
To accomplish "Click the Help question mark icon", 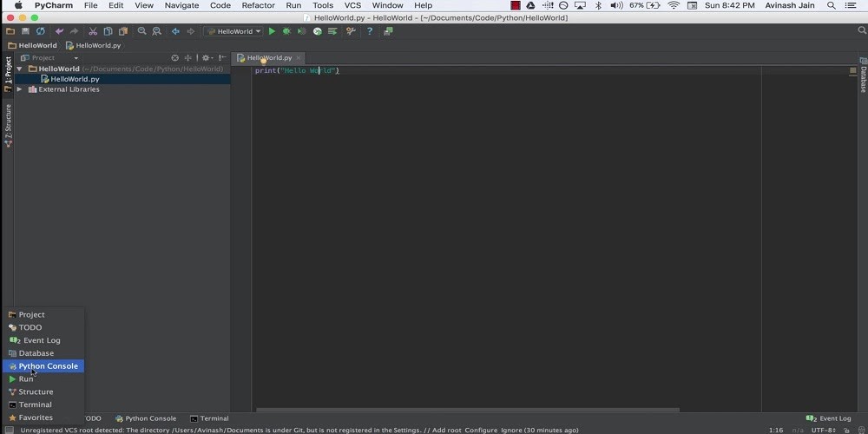I will coord(370,31).
